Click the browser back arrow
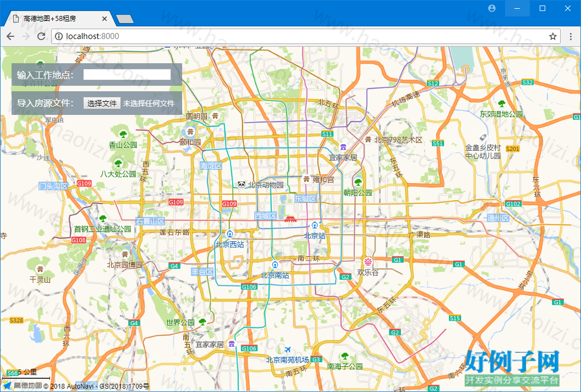 (x=10, y=36)
